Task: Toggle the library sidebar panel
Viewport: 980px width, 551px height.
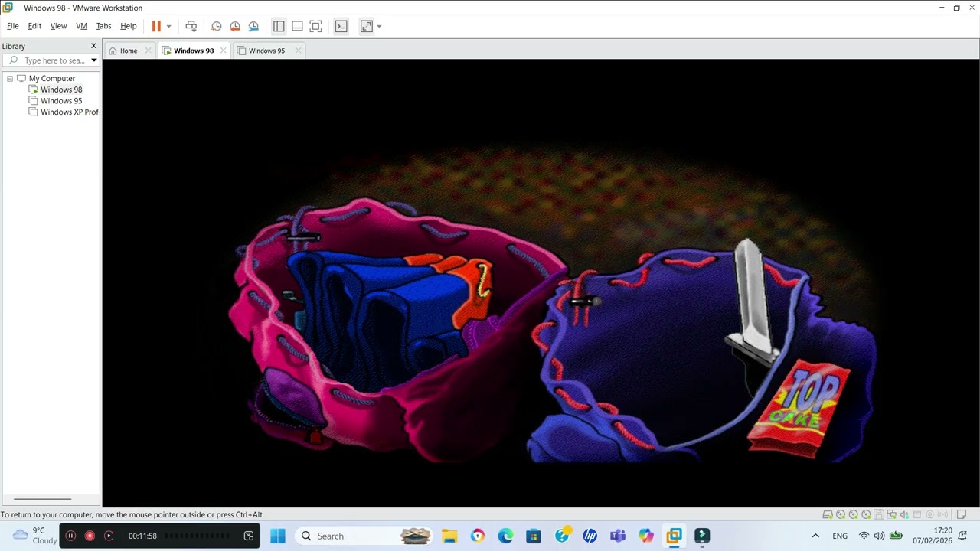Action: pyautogui.click(x=279, y=26)
